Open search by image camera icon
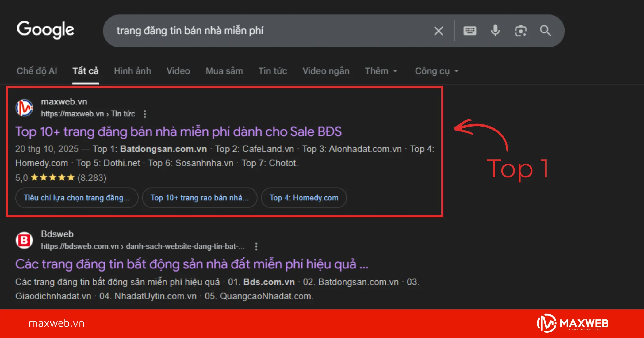 (x=520, y=31)
